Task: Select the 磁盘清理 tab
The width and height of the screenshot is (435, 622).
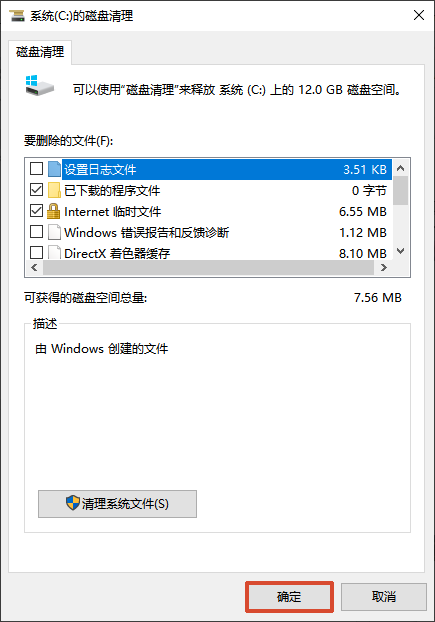Action: pos(40,52)
